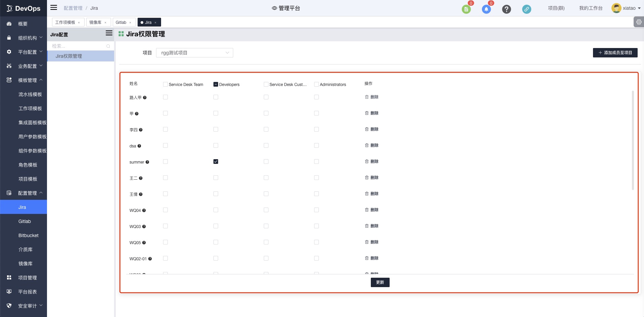Collapse the Jira配置 panel list icon

click(x=109, y=33)
